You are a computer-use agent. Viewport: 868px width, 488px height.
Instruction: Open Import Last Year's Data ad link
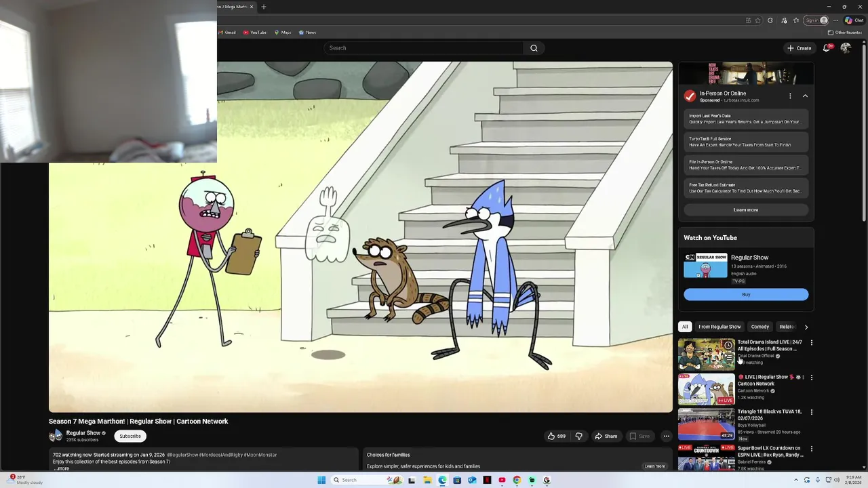746,119
